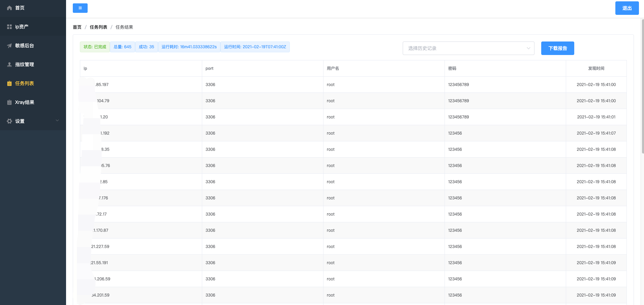Click the page vertical scrollbar thumb

[x=643, y=86]
